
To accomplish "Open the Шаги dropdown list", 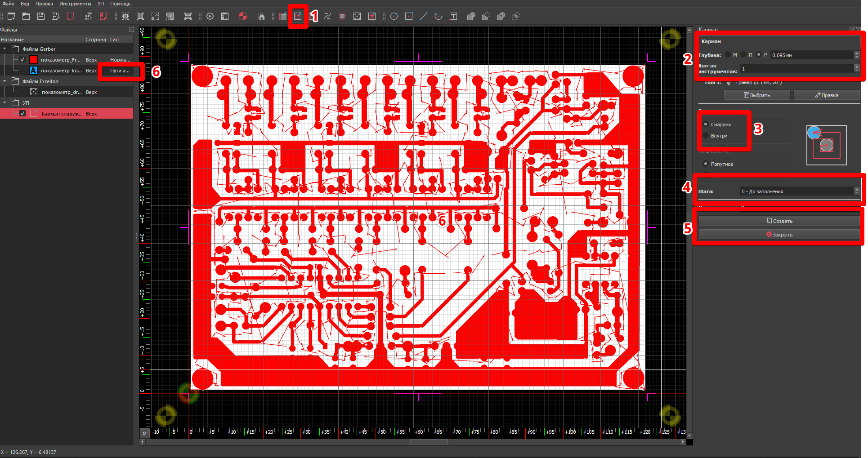I will pos(800,191).
